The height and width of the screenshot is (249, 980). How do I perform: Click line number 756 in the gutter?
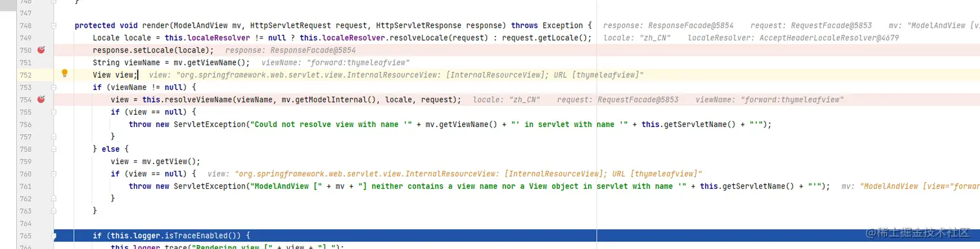[x=25, y=124]
